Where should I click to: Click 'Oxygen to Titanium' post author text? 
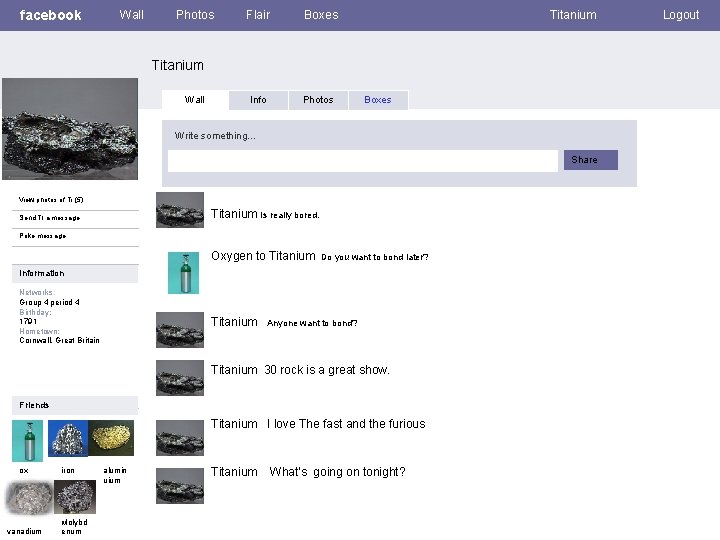[263, 256]
